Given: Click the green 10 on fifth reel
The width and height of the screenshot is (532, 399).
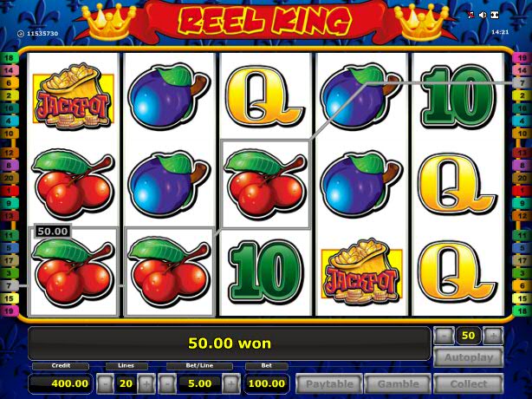Looking at the screenshot, I should coord(457,97).
